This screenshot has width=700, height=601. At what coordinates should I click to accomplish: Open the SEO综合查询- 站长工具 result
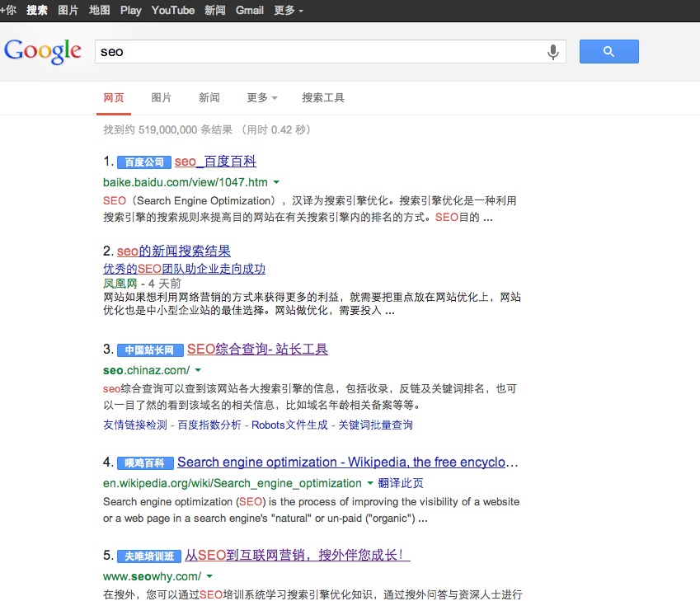pos(257,350)
